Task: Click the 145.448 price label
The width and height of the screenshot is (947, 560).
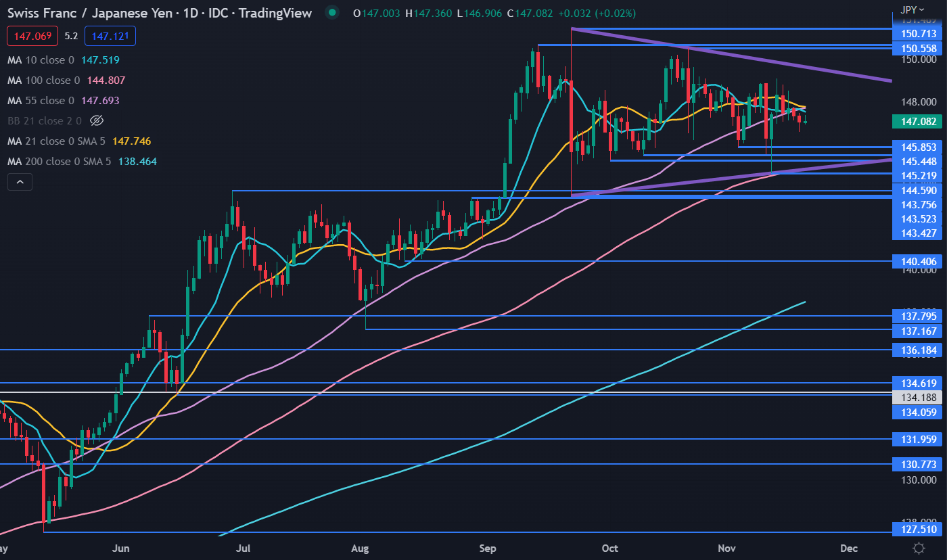Action: pos(919,161)
